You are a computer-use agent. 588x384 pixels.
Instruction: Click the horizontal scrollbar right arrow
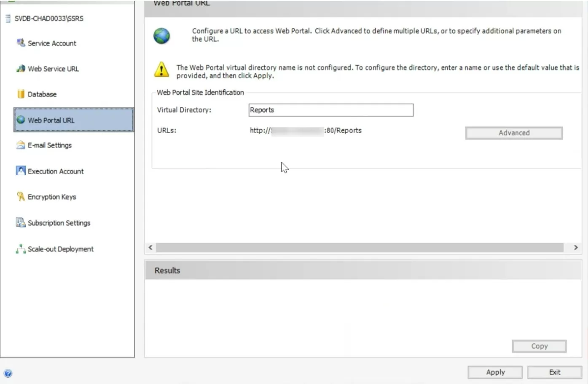click(x=576, y=248)
